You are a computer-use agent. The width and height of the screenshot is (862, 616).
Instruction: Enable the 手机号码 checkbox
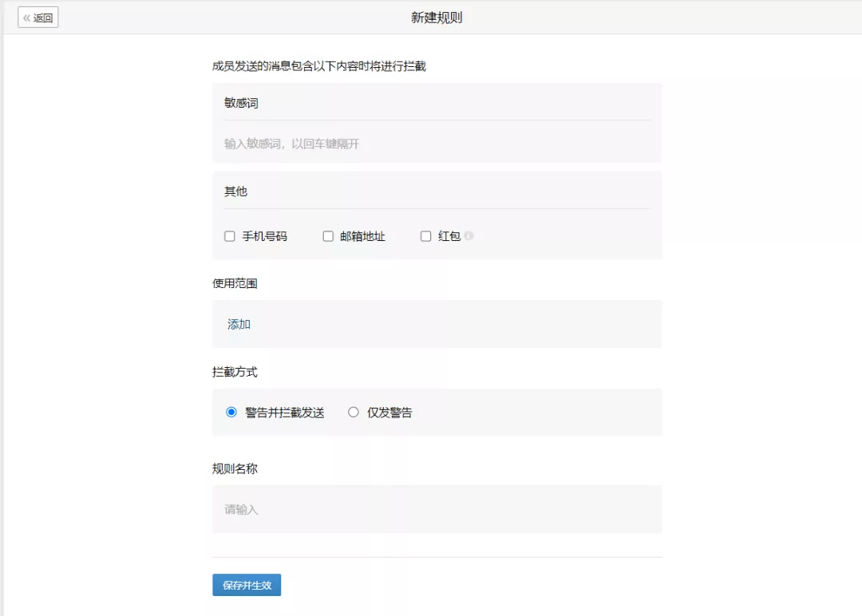[230, 236]
